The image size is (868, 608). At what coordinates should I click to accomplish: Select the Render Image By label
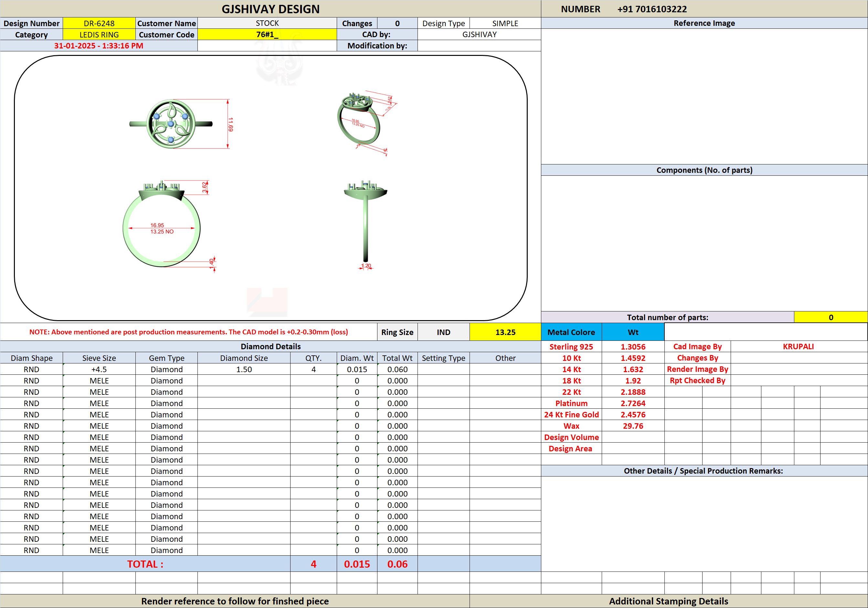[697, 369]
